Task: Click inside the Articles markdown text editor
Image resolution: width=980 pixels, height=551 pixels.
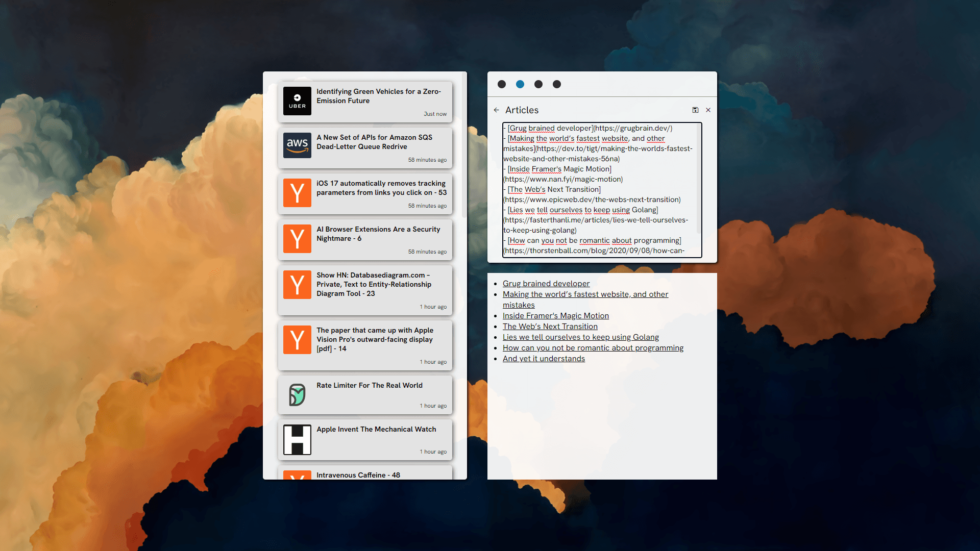Action: tap(601, 190)
